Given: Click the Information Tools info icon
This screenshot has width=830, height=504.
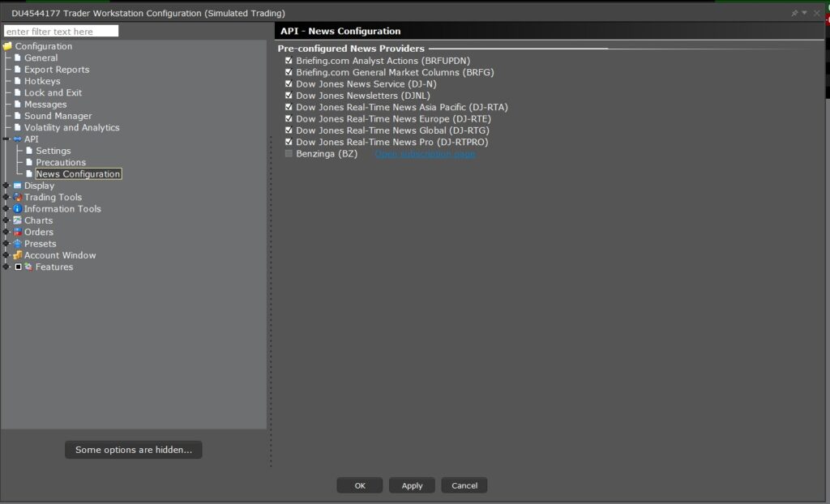Looking at the screenshot, I should pos(18,208).
